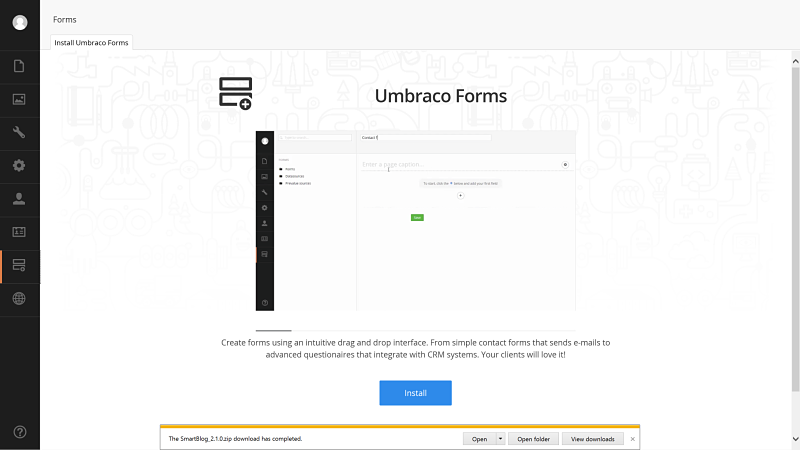Screen dimensions: 800x450
Task: Open the Developer gear section
Action: (x=20, y=166)
